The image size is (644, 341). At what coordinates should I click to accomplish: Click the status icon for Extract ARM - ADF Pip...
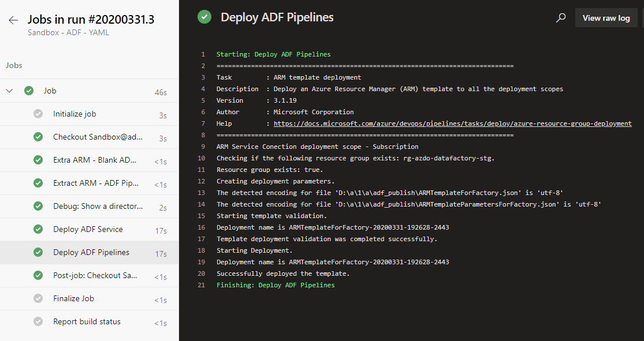[x=38, y=183]
